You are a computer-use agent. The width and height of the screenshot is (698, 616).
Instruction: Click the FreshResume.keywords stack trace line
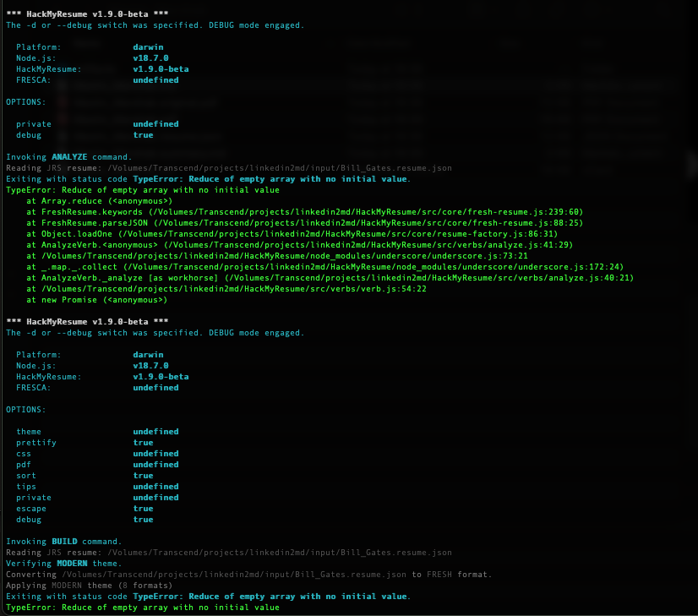click(x=304, y=212)
